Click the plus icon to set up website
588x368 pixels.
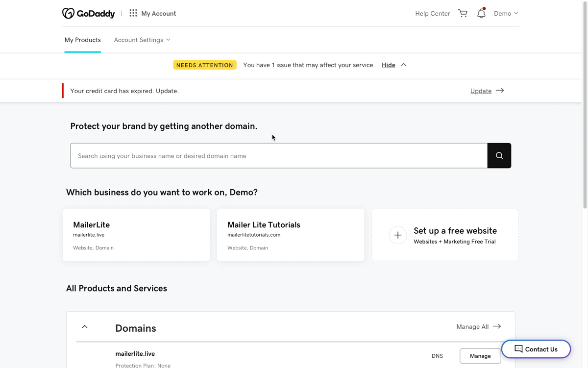tap(398, 235)
